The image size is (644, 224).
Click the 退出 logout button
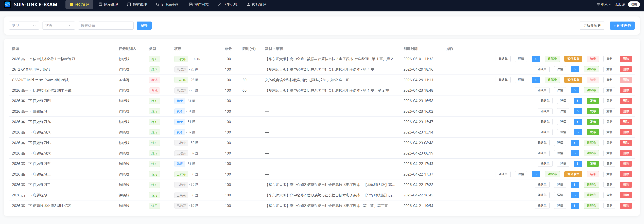point(634,5)
